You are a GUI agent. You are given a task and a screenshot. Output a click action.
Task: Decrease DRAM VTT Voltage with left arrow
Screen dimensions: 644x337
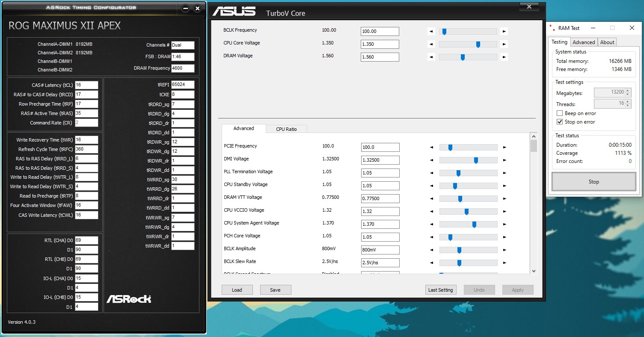(x=432, y=198)
